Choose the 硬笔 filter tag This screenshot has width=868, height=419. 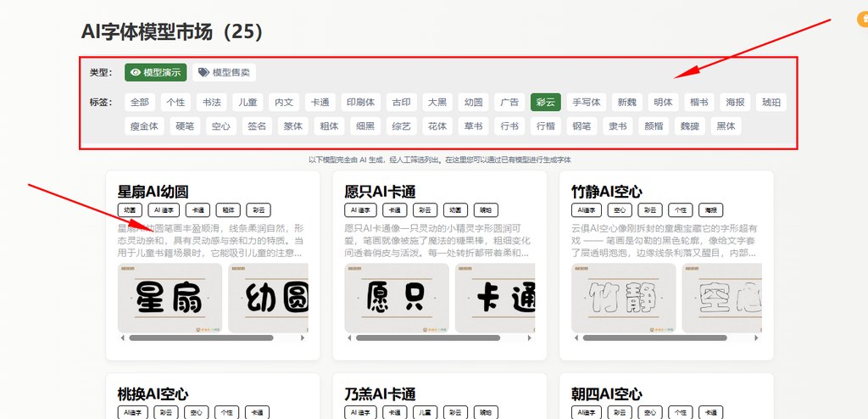point(185,126)
